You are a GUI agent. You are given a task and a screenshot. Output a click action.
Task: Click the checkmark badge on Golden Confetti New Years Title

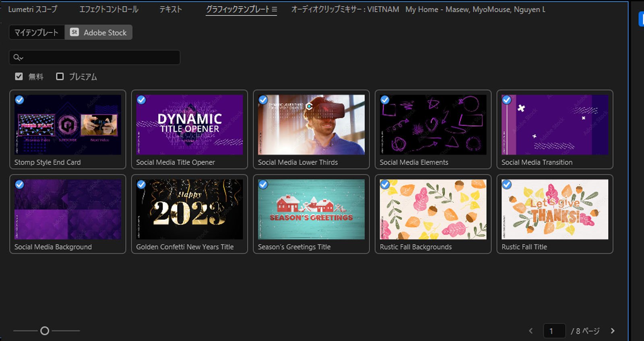pyautogui.click(x=141, y=184)
